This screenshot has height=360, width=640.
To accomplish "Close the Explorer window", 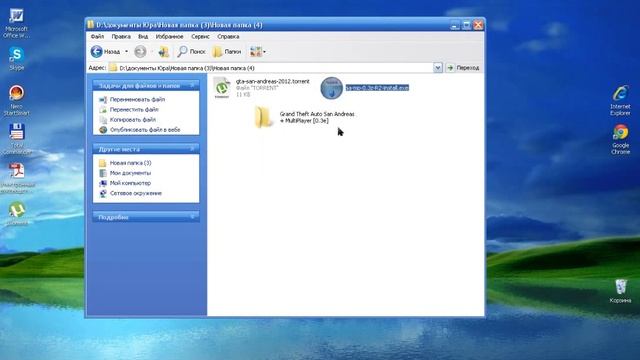I will pyautogui.click(x=478, y=25).
